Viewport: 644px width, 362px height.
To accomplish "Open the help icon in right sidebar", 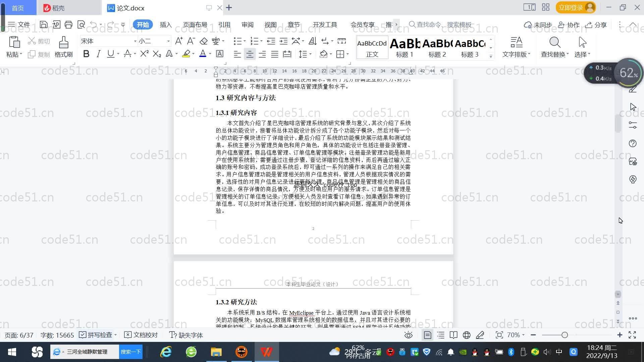I will pyautogui.click(x=633, y=143).
